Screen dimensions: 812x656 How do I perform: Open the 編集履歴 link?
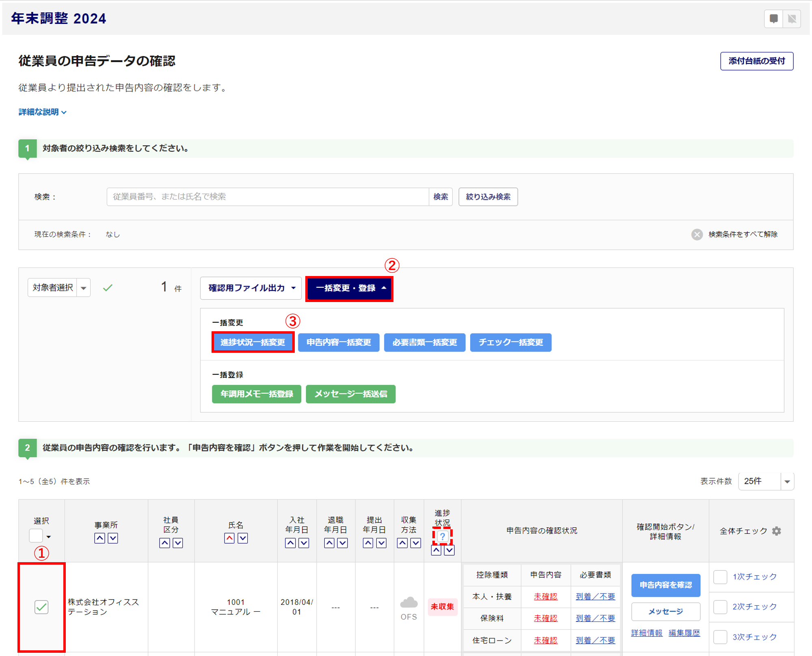coord(684,633)
